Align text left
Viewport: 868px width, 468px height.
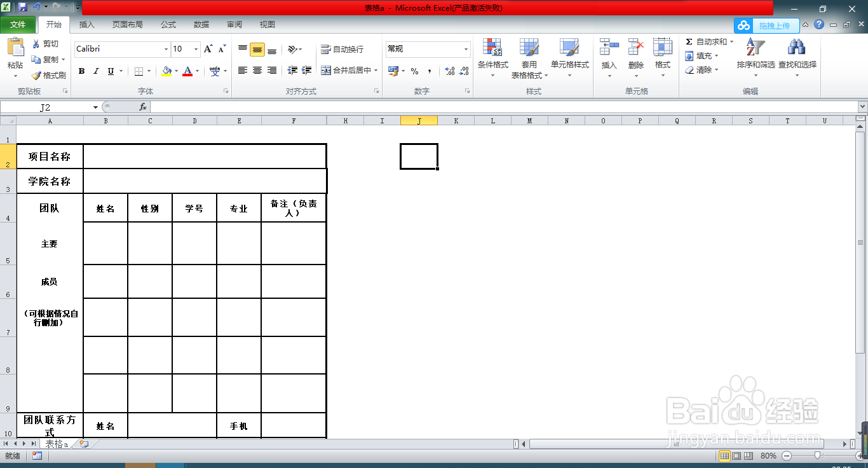[243, 71]
